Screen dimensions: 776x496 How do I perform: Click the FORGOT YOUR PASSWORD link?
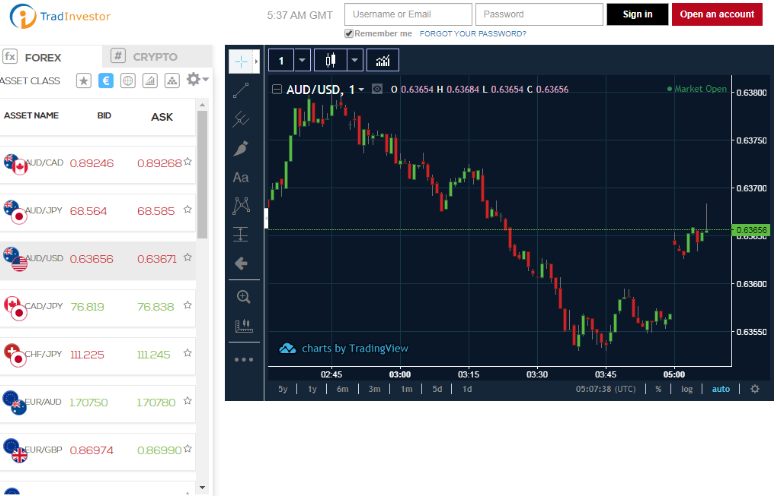tap(473, 34)
